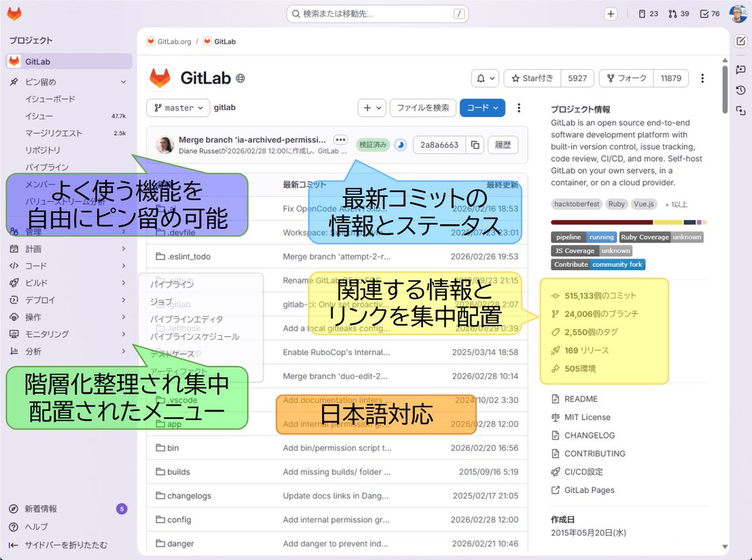Image resolution: width=752 pixels, height=560 pixels.
Task: Expand the 計画 sidebar section
Action: point(69,249)
